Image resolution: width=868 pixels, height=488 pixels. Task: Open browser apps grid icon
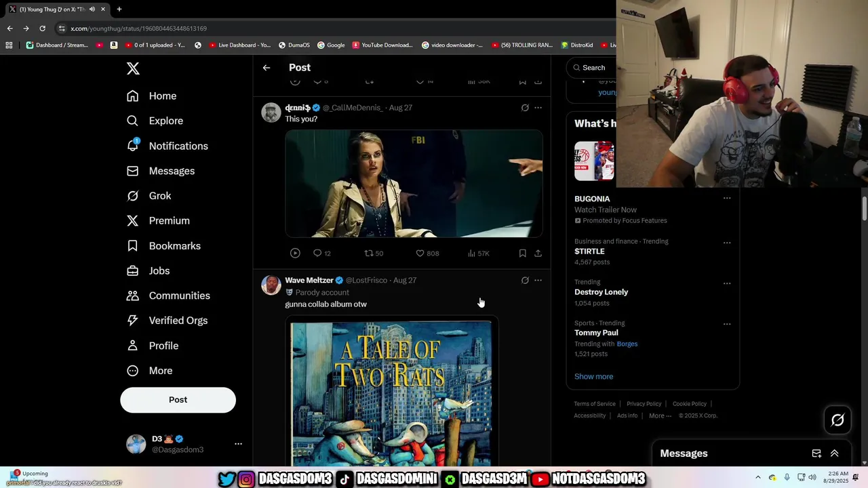[9, 45]
